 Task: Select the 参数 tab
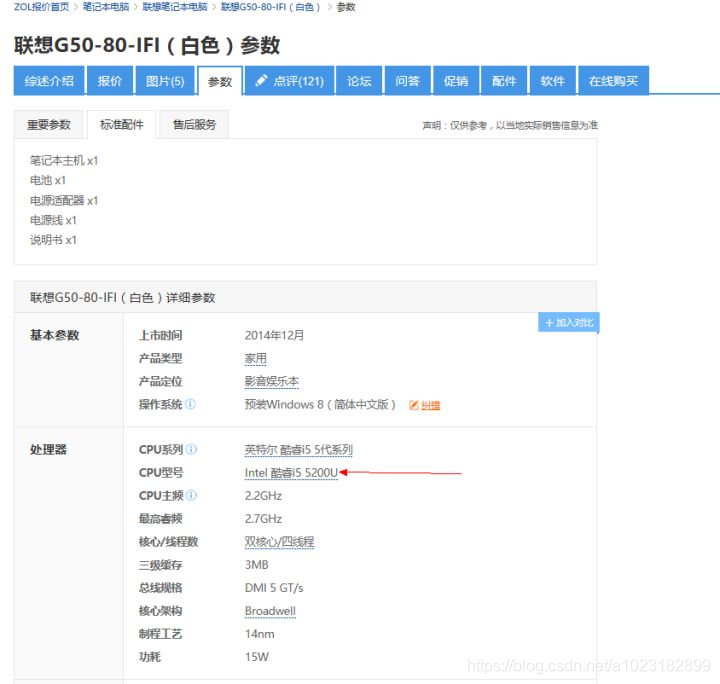point(220,81)
